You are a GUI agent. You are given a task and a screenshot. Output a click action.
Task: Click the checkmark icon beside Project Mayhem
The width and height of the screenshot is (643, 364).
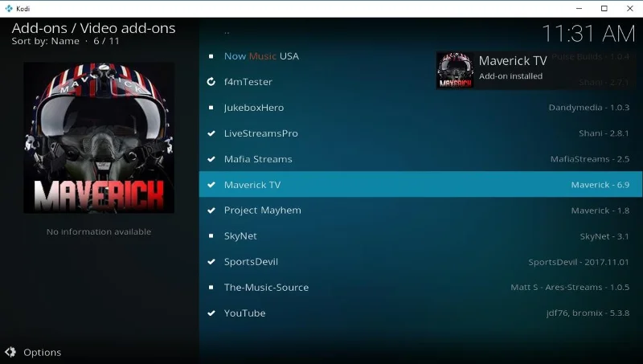coord(211,211)
